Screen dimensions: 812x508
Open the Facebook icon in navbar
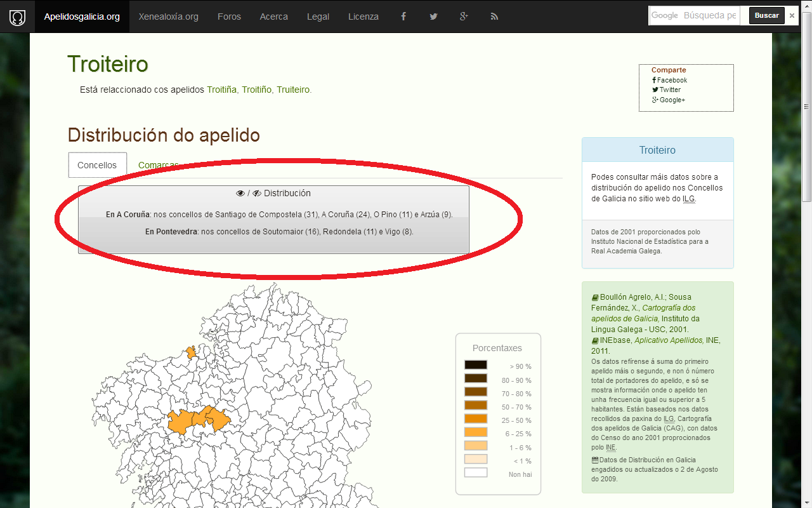(403, 17)
